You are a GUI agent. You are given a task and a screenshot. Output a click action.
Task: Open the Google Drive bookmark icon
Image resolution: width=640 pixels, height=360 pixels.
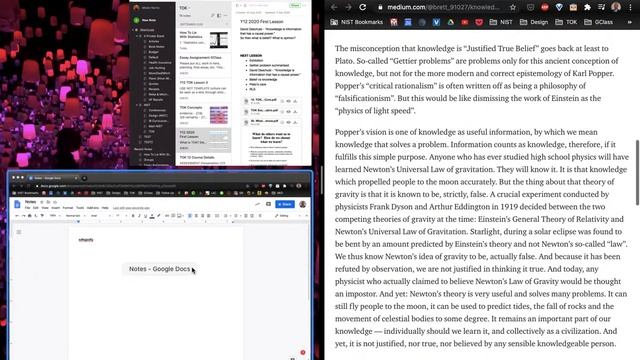coord(450,22)
